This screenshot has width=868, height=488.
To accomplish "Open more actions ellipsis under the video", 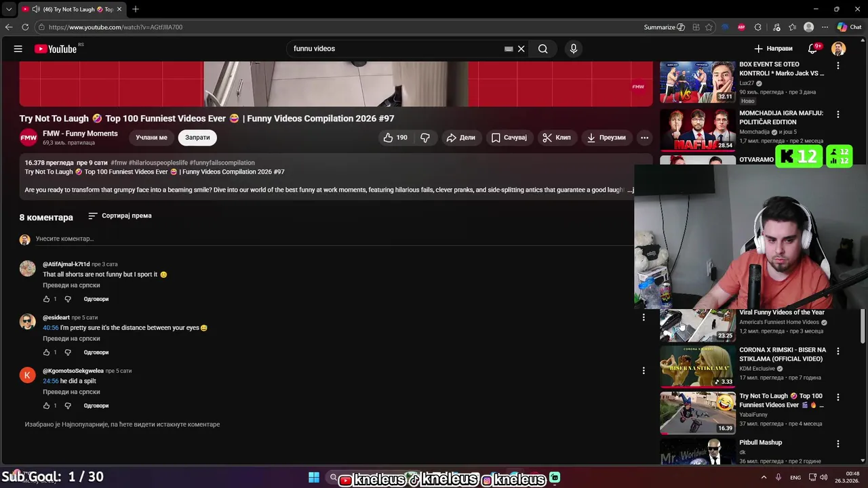I will point(644,138).
